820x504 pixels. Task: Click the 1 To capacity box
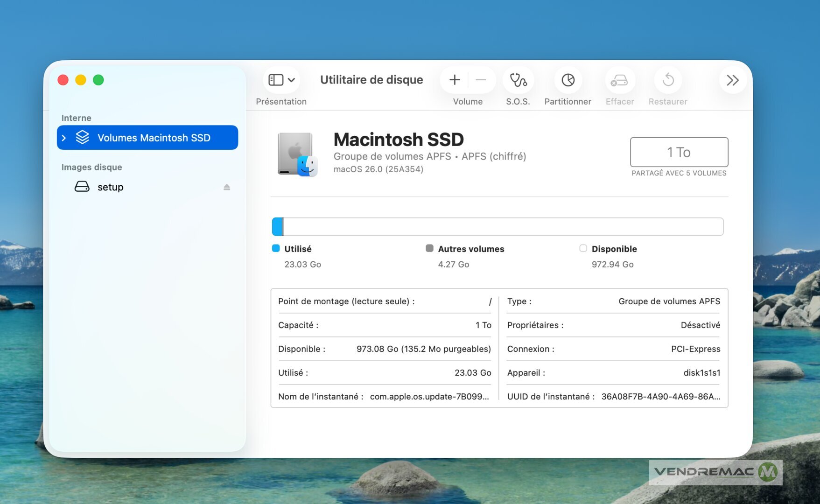click(x=679, y=152)
